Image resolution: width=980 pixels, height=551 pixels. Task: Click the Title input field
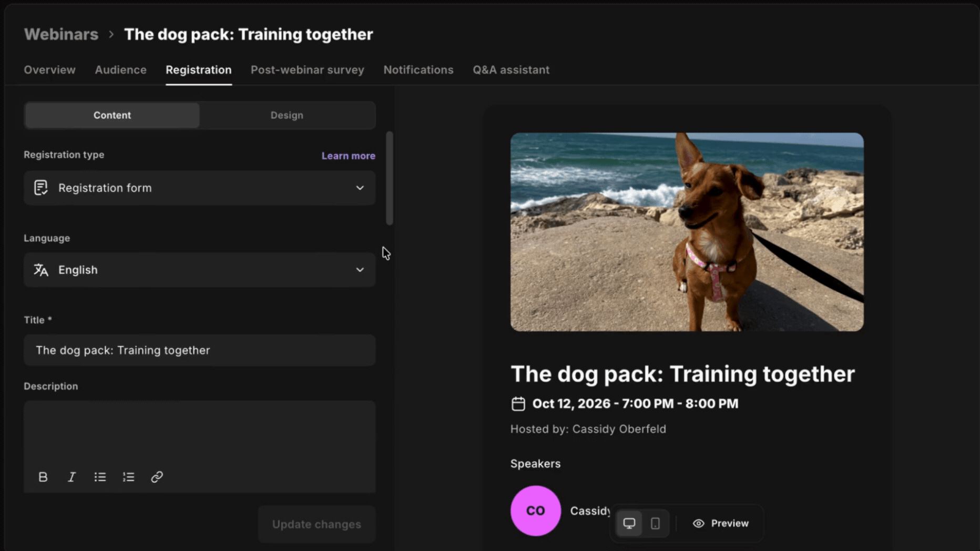199,350
